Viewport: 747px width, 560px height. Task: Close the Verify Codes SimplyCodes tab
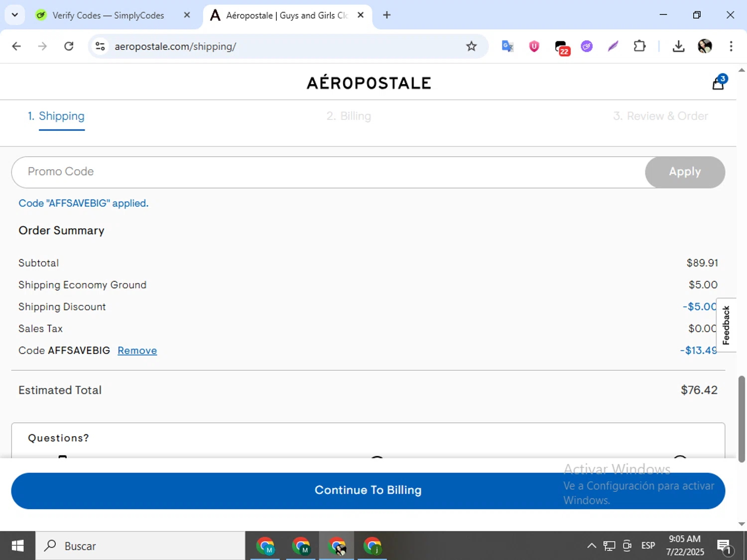coord(187,15)
